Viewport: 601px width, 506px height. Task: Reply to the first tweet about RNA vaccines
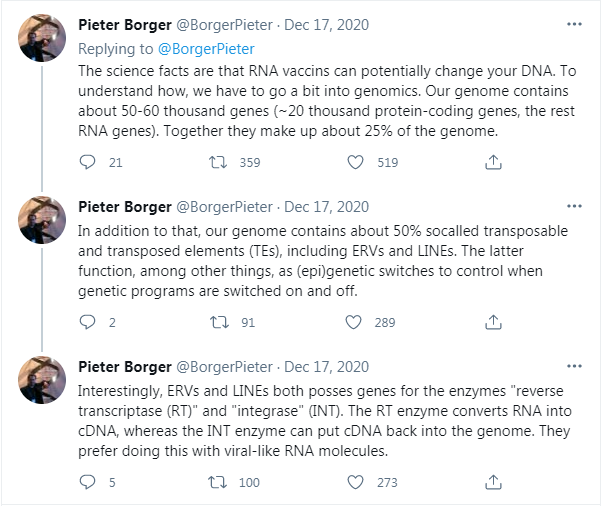[x=87, y=162]
